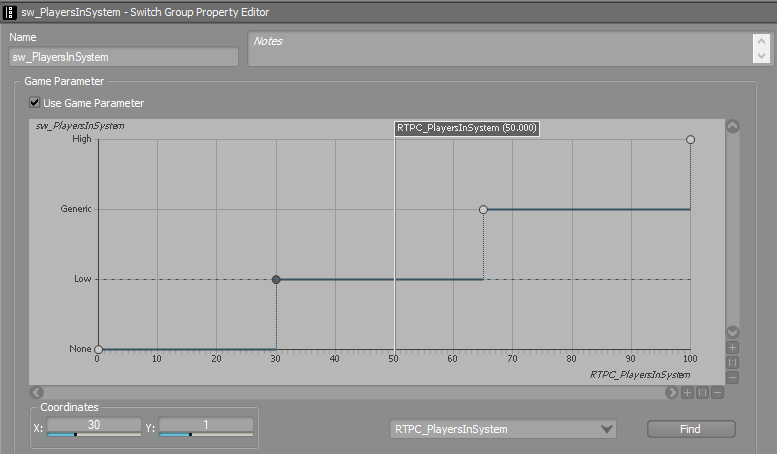Click Notes field scroll down arrow
The width and height of the screenshot is (777, 454).
pos(761,56)
